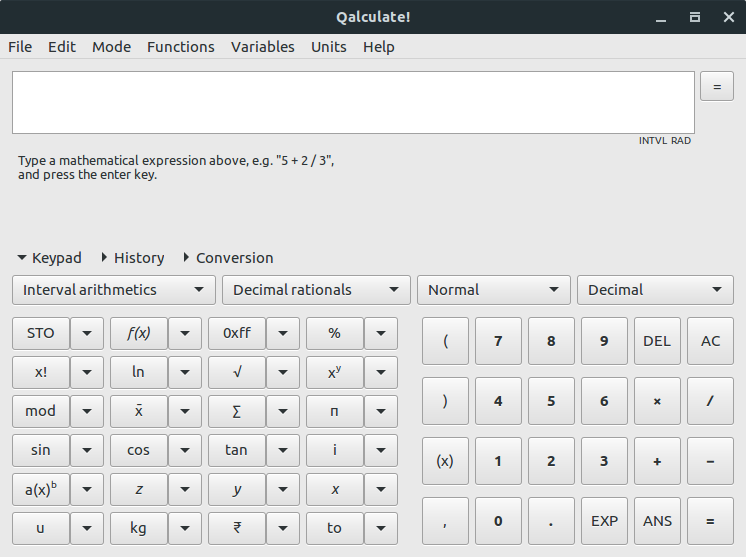Insert the x variable
The image size is (746, 557).
pyautogui.click(x=335, y=489)
